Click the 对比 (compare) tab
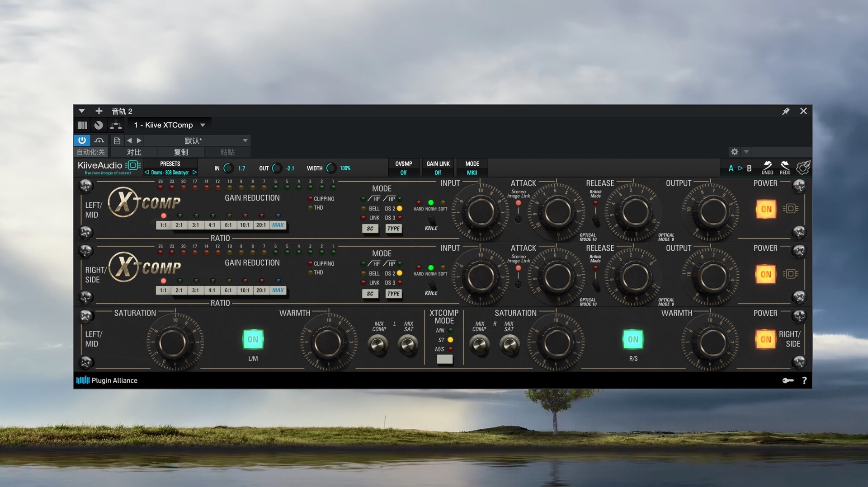868x487 pixels. tap(134, 152)
